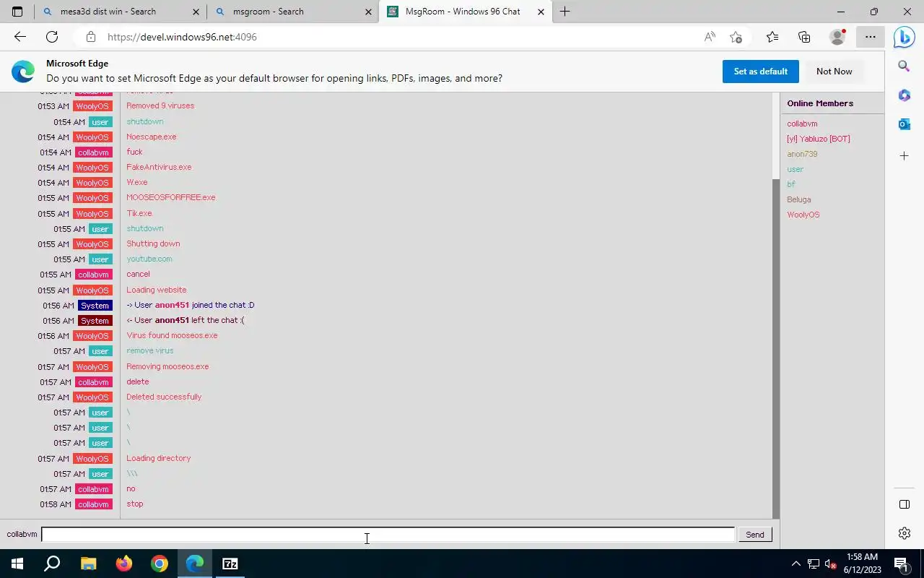This screenshot has height=578, width=924.
Task: Focus the chat message input box
Action: tap(388, 535)
